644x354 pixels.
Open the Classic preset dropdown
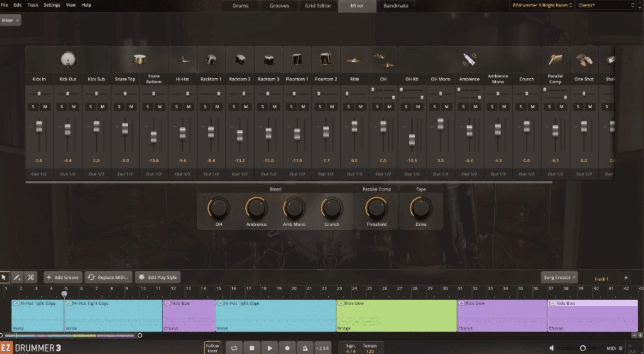606,5
